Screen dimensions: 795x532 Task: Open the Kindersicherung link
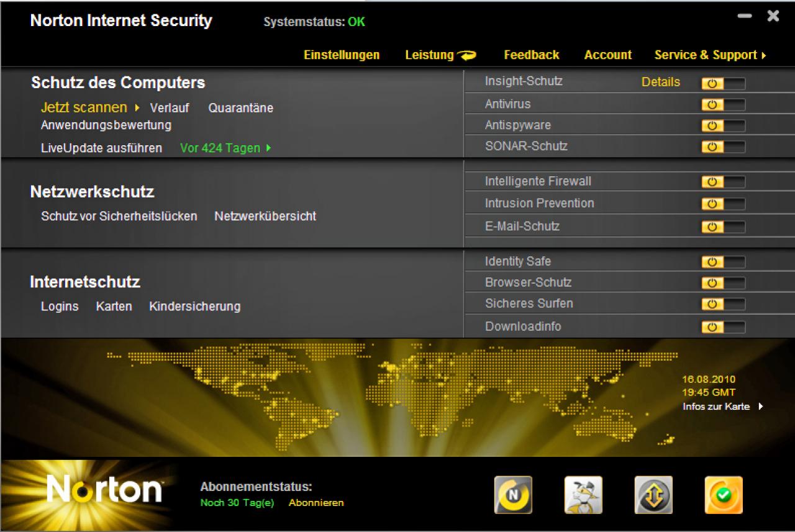pos(194,306)
